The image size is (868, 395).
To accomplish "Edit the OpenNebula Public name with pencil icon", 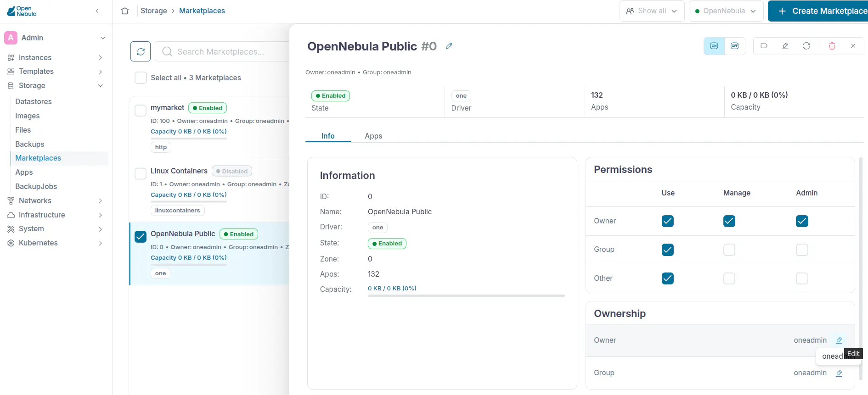I will [x=449, y=46].
